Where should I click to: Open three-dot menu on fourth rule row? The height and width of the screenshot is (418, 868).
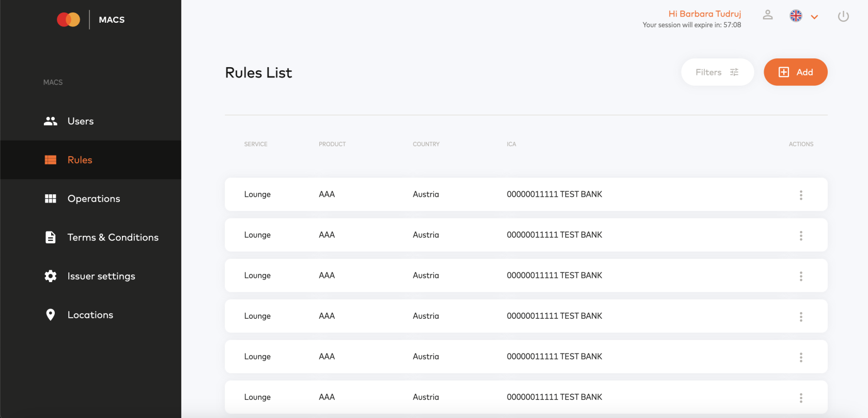[801, 317]
